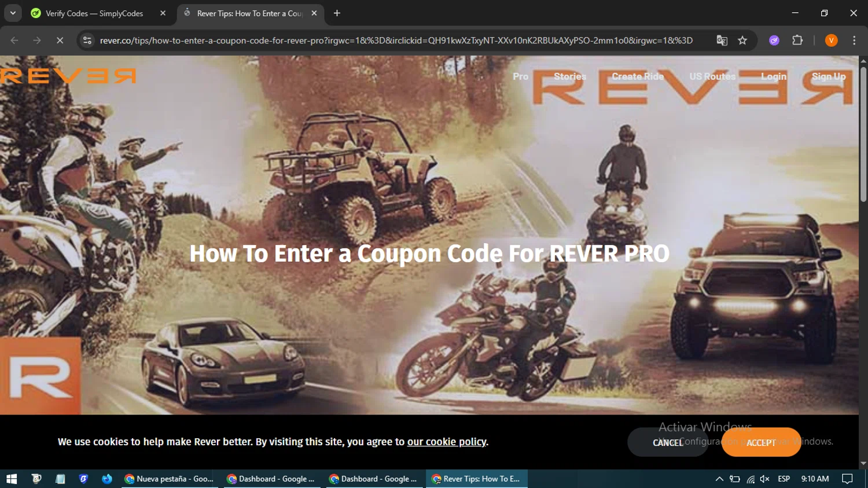Viewport: 868px width, 488px height.
Task: Open the Chrome profile avatar V
Action: (x=831, y=41)
